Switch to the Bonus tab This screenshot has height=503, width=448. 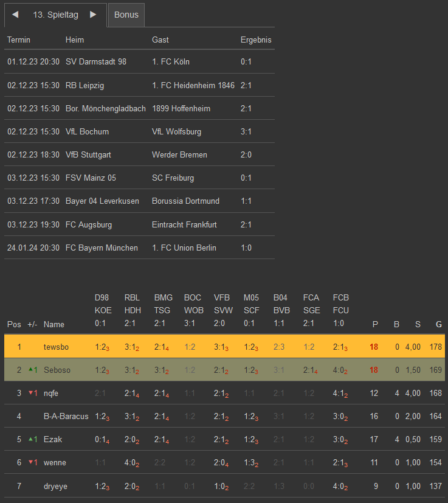(x=126, y=15)
